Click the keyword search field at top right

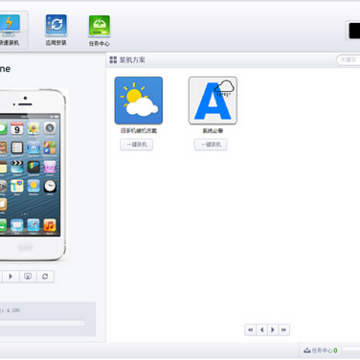coord(348,60)
